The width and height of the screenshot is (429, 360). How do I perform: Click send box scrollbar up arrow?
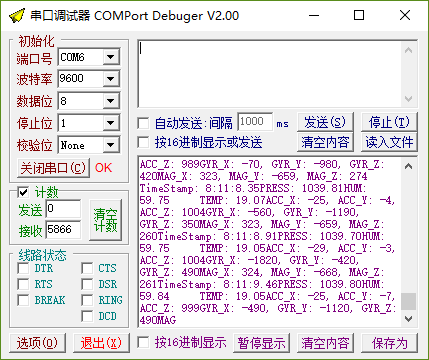click(409, 50)
